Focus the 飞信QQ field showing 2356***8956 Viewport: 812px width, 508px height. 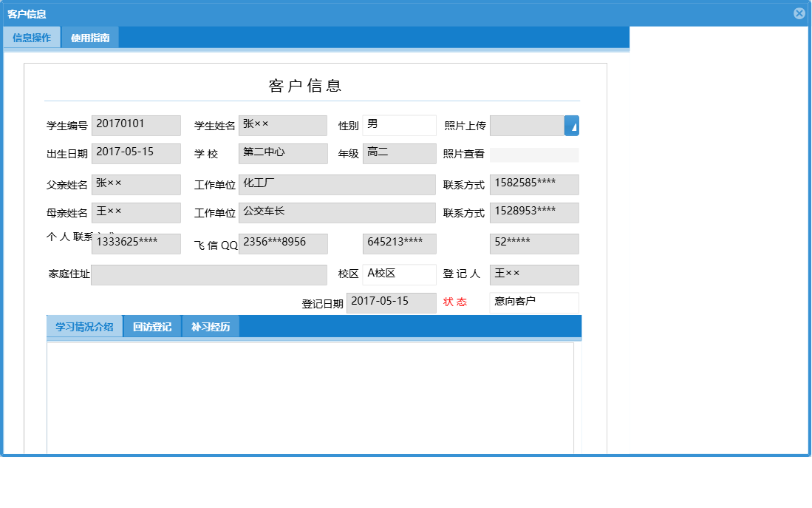(x=283, y=243)
